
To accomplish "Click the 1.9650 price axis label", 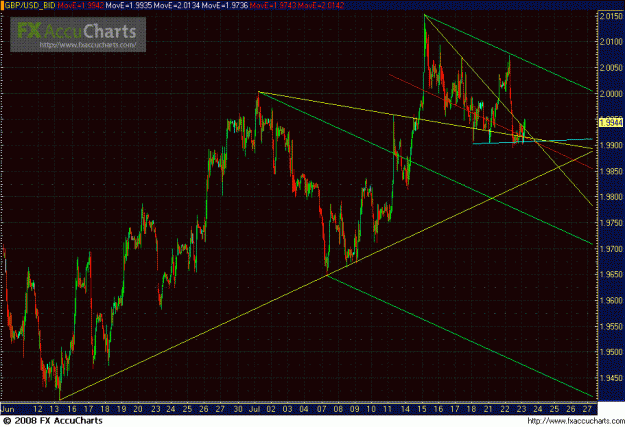I will coord(611,275).
